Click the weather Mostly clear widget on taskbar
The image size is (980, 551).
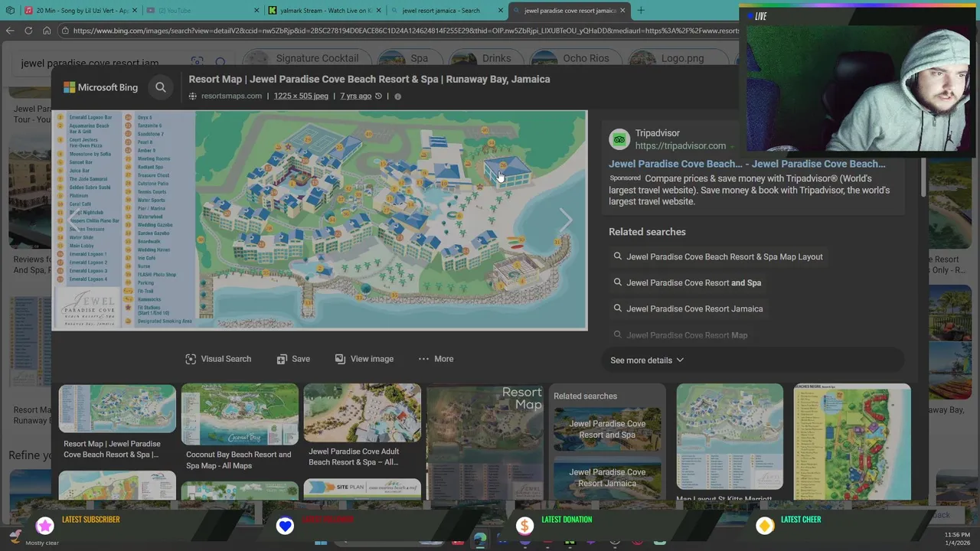click(x=35, y=539)
